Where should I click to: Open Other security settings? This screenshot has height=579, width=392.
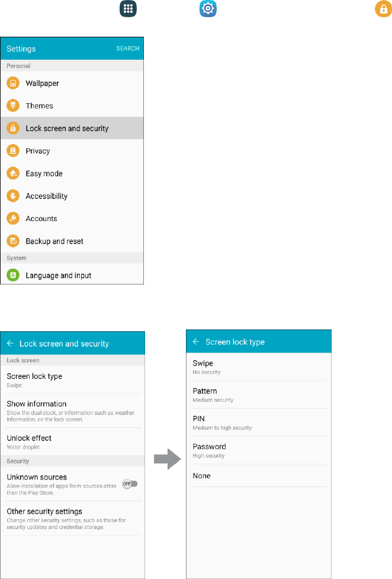tap(73, 519)
